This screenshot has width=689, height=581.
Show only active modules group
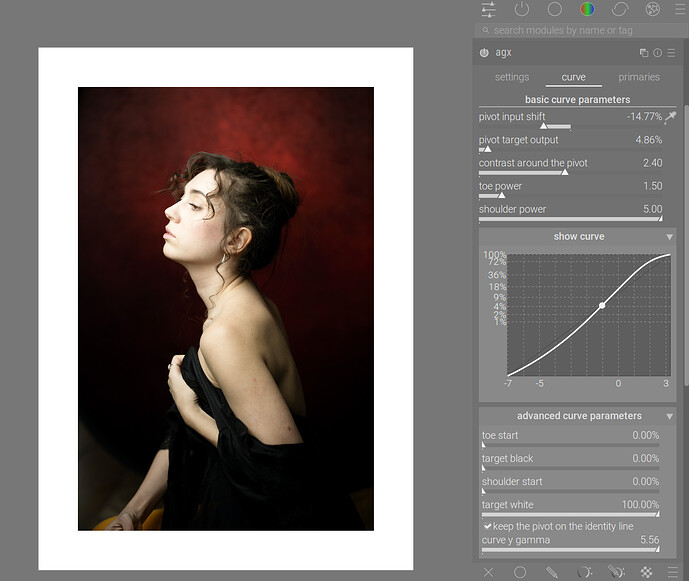pyautogui.click(x=521, y=9)
